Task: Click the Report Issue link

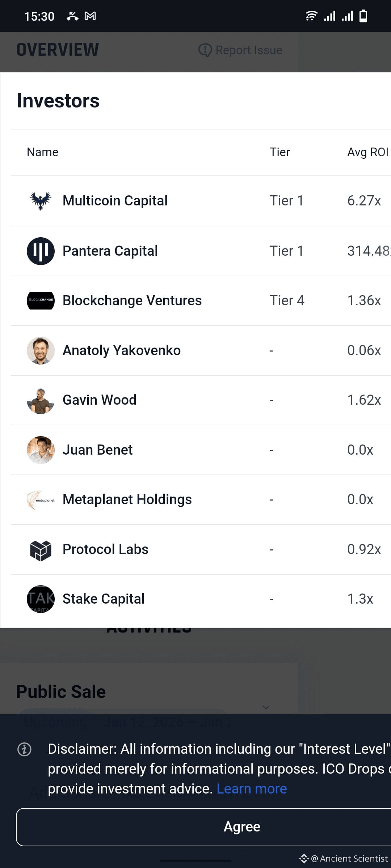Action: click(240, 50)
